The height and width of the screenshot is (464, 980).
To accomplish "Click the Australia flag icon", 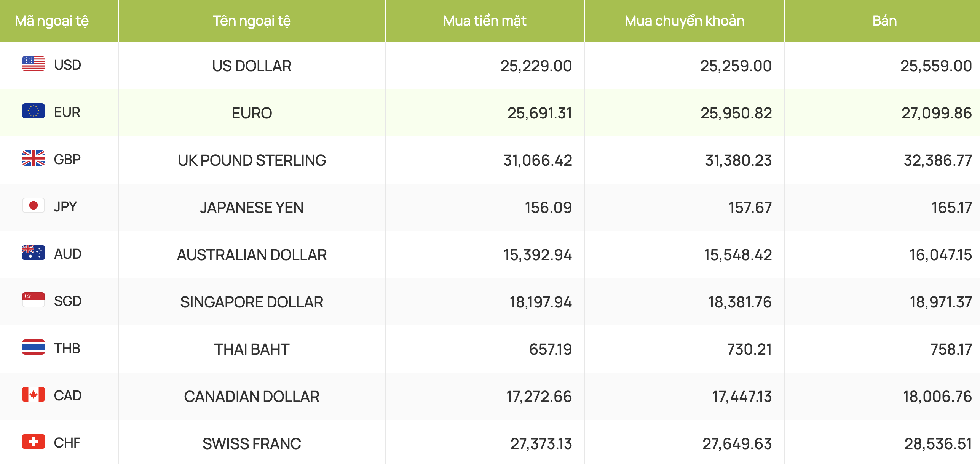I will click(x=34, y=253).
